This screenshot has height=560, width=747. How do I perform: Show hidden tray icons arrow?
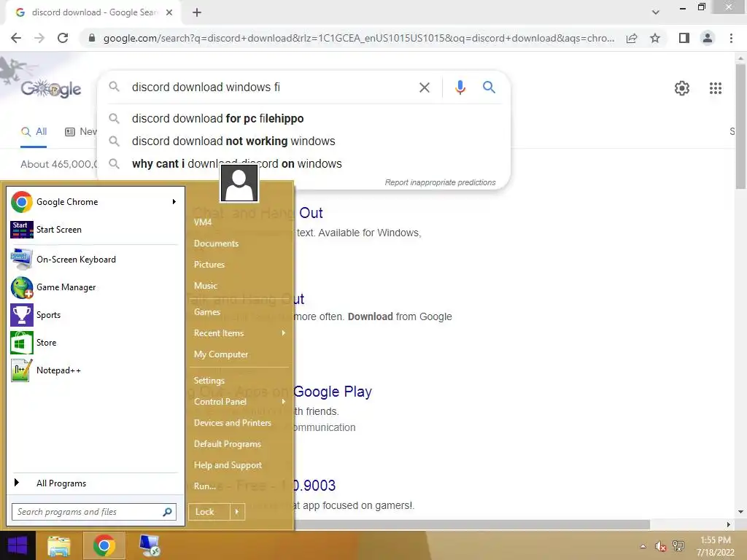click(x=643, y=546)
